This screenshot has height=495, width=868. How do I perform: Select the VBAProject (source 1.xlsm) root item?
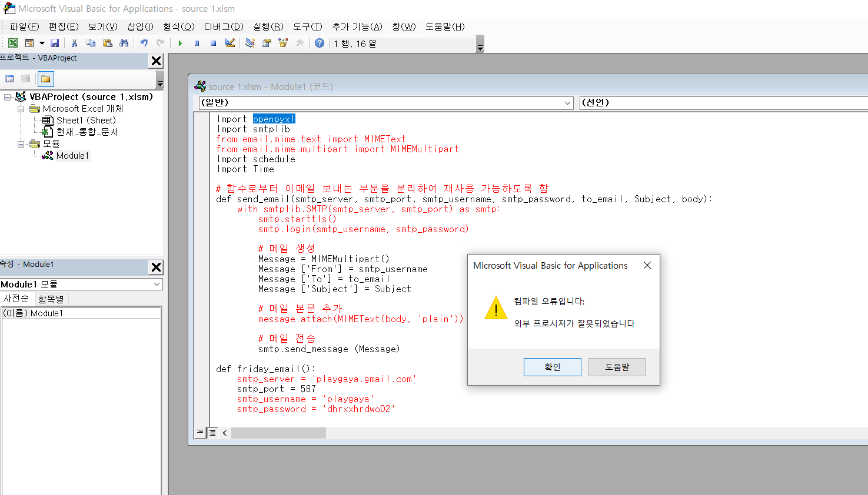pyautogui.click(x=91, y=97)
